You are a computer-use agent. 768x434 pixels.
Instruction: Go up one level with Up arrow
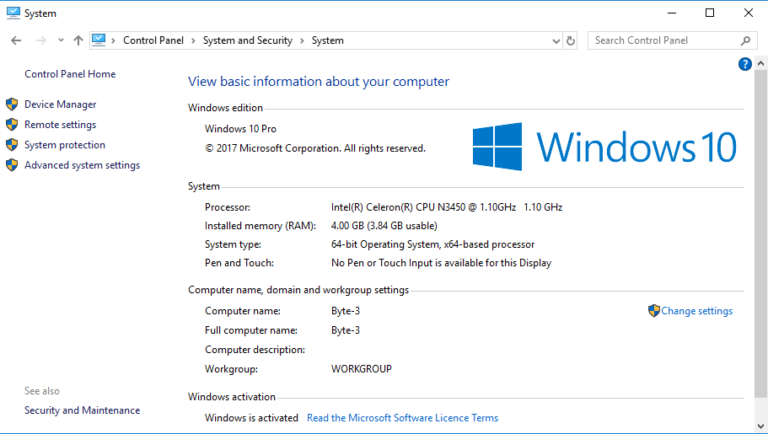[x=78, y=41]
